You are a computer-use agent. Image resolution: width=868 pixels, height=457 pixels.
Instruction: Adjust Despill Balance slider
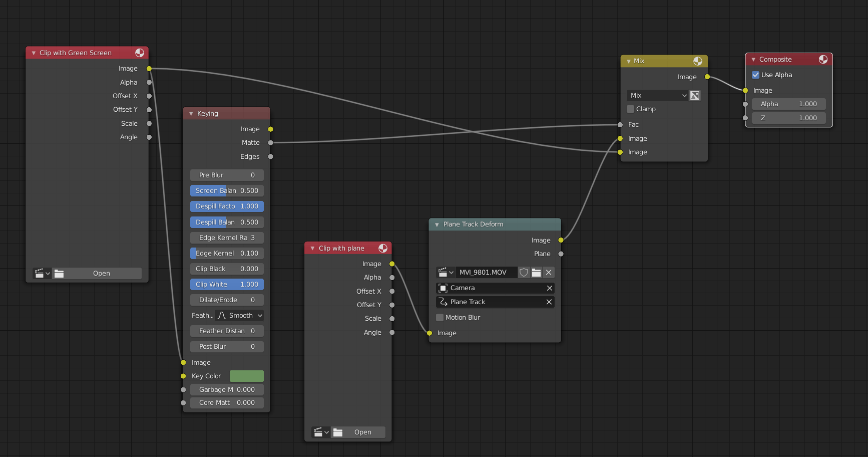pos(227,222)
